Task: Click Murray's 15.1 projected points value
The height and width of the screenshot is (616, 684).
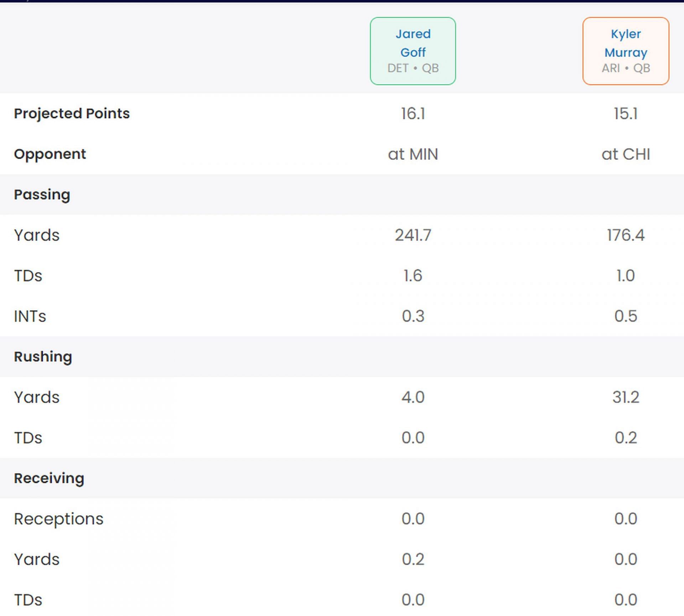Action: click(625, 114)
